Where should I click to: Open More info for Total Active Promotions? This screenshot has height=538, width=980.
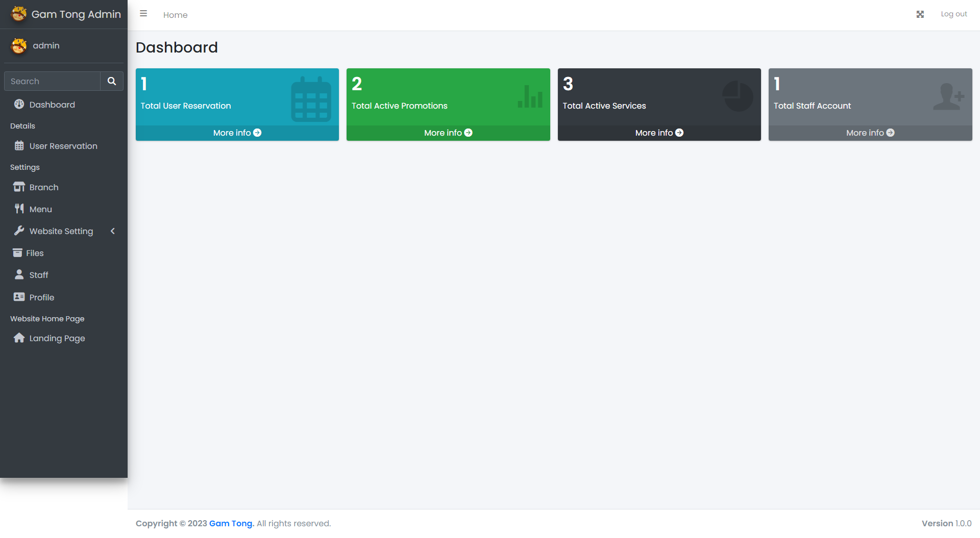point(448,133)
